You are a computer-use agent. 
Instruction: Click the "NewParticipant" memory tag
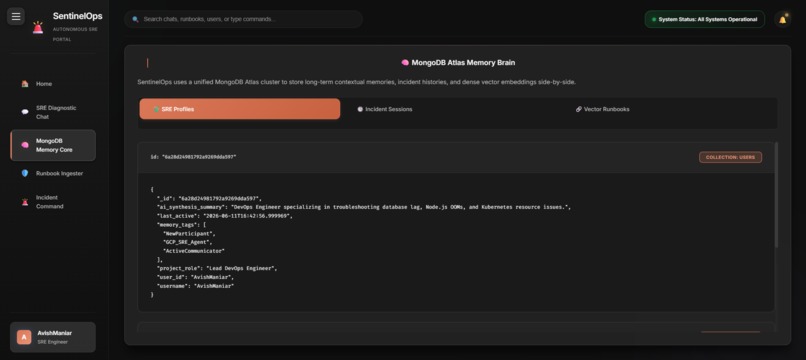coord(189,233)
